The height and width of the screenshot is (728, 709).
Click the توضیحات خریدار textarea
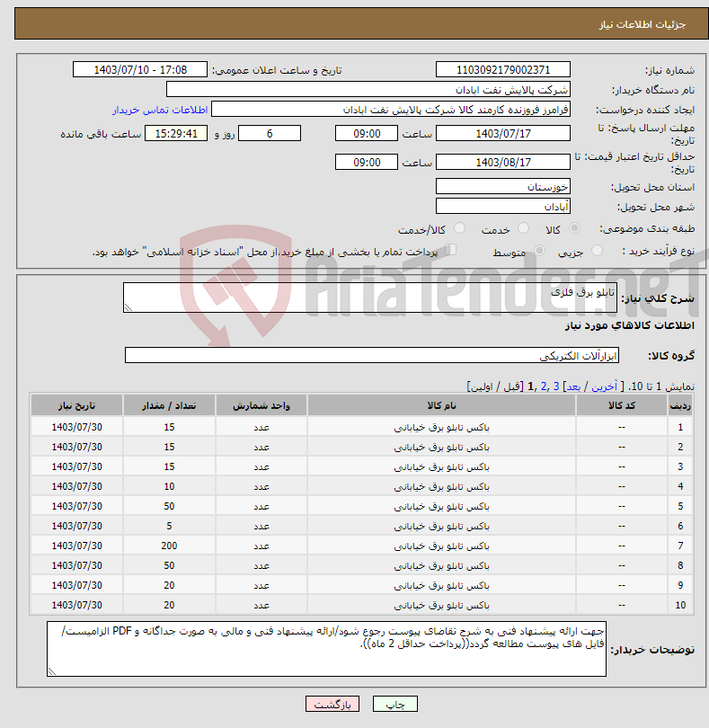point(326,649)
